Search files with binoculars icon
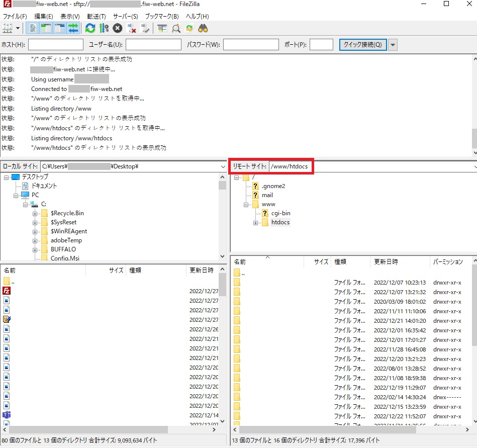 coord(203,29)
